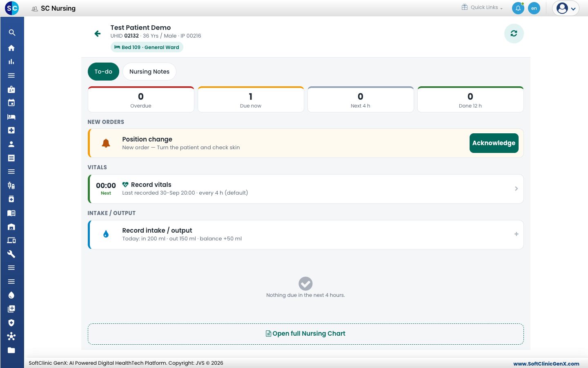This screenshot has height=368, width=588.
Task: Click the Record intake / output heading
Action: (x=157, y=231)
